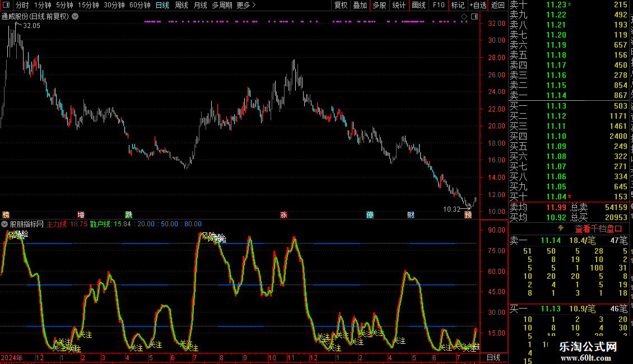Toggle the right panel layout icon above the chart
Image resolution: width=633 pixels, height=364 pixels.
click(x=474, y=17)
